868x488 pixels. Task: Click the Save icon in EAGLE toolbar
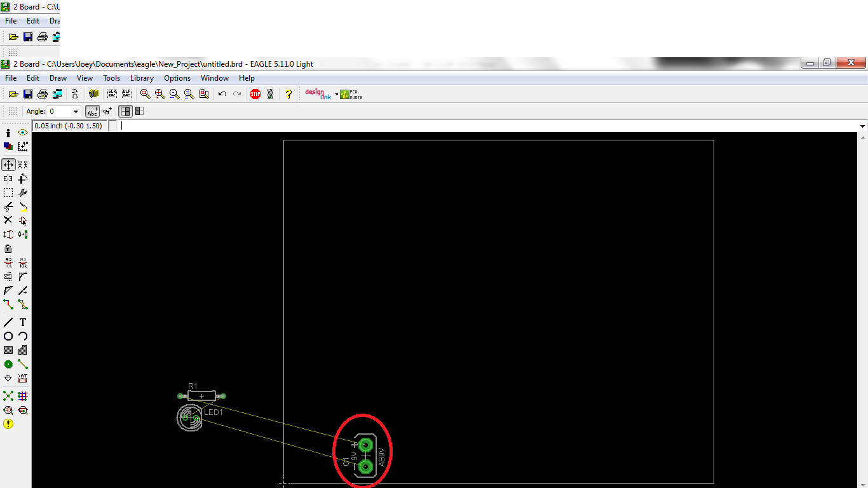pyautogui.click(x=28, y=94)
